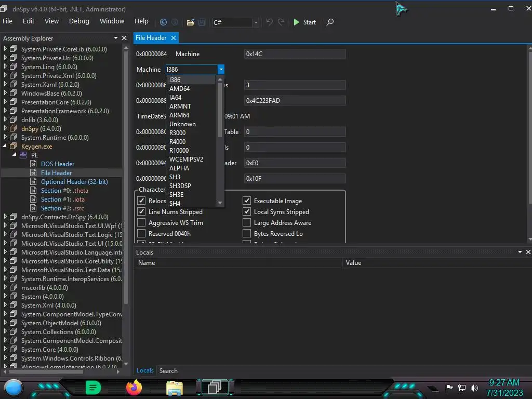This screenshot has height=399, width=532.
Task: Click the dnSpy (6.4.0.0) assembly icon
Action: pos(13,129)
